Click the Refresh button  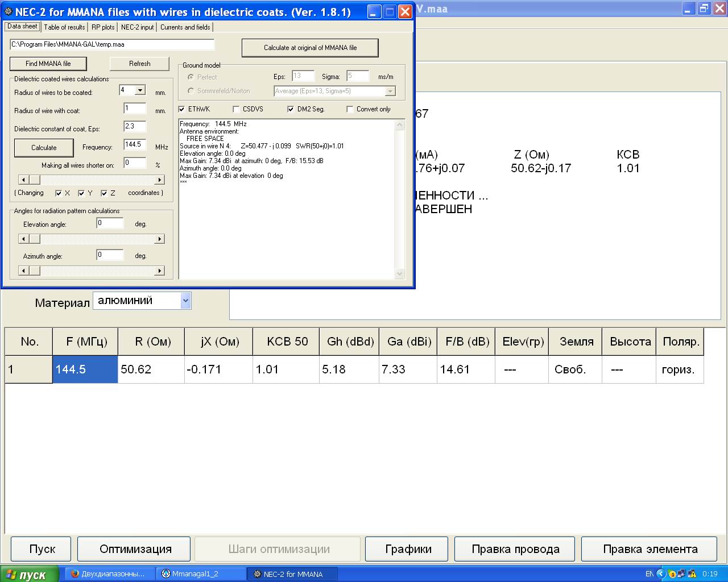(x=139, y=64)
